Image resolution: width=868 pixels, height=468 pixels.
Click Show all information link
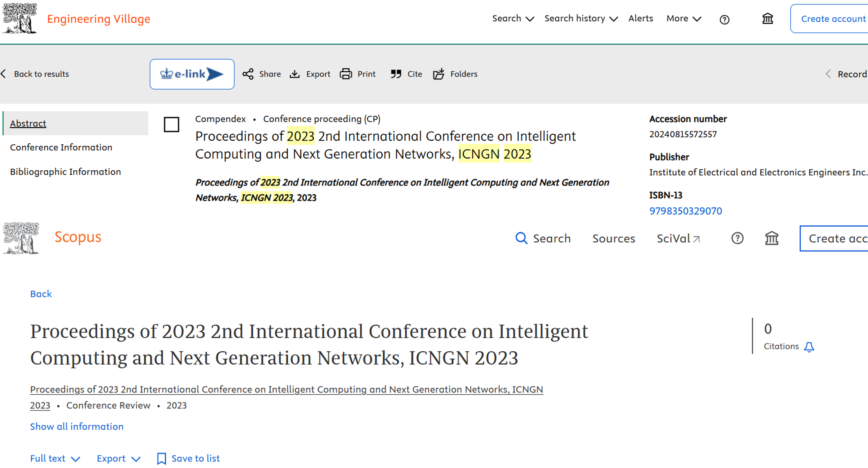point(77,426)
